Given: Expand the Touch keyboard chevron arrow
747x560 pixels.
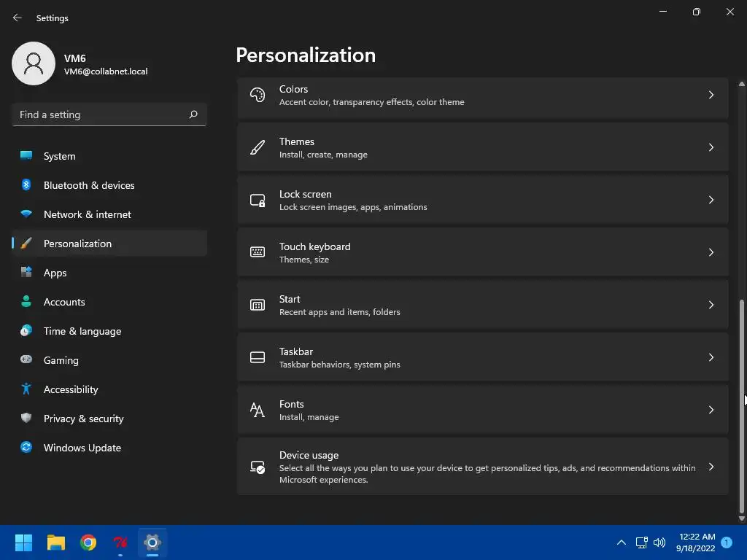Looking at the screenshot, I should (x=711, y=252).
